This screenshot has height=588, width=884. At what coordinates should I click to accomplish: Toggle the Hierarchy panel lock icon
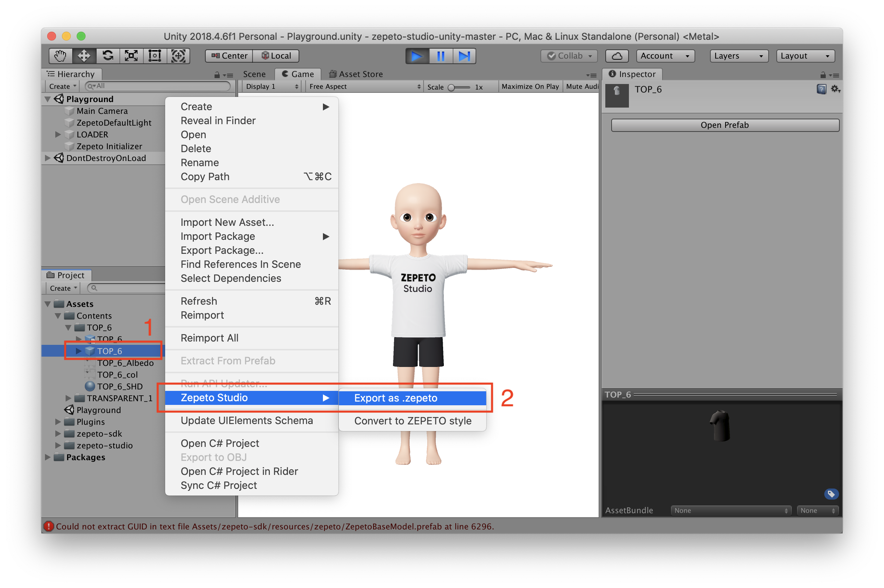[x=217, y=75]
